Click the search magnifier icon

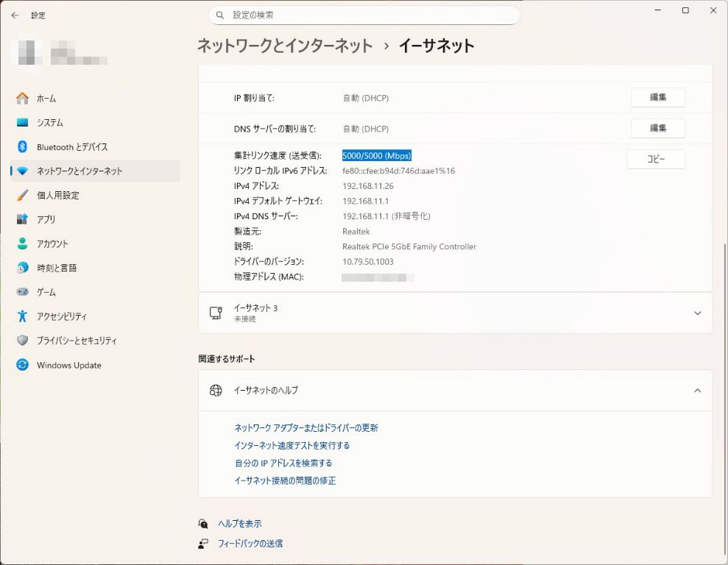[x=220, y=15]
